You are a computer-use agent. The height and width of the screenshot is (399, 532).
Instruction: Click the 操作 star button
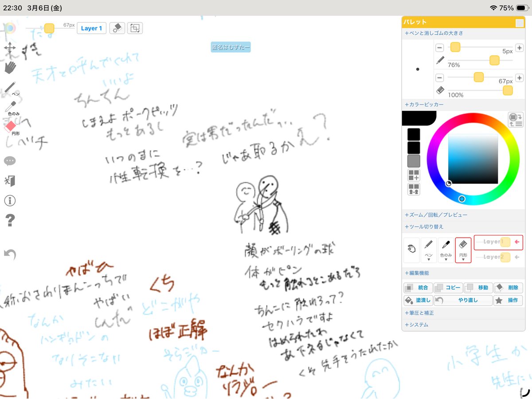click(509, 300)
